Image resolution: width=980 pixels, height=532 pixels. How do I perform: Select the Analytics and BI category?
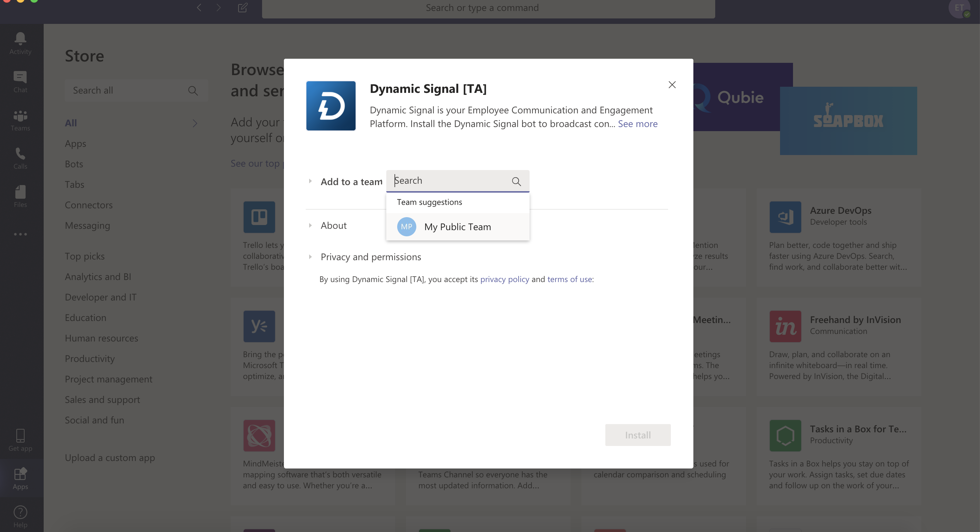point(98,277)
